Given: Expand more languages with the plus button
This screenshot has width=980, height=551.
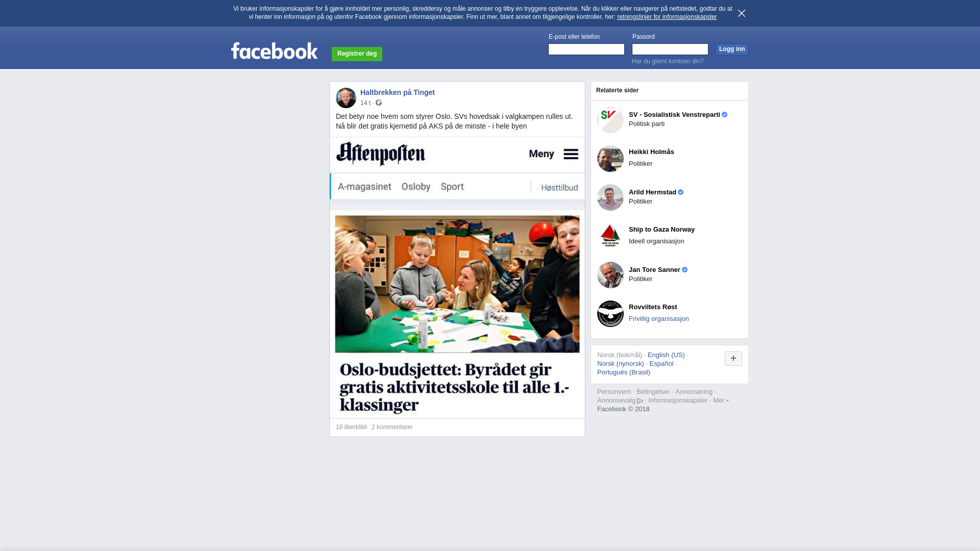Looking at the screenshot, I should (733, 359).
